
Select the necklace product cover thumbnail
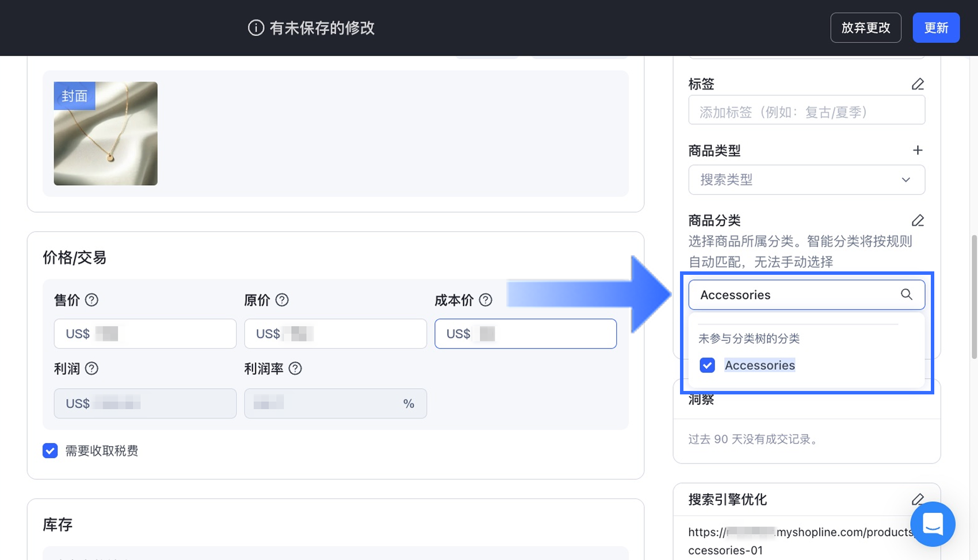click(x=105, y=133)
